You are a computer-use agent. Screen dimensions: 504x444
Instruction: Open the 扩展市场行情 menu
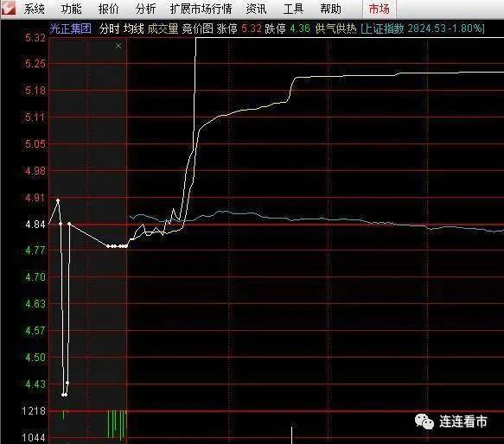(x=201, y=9)
